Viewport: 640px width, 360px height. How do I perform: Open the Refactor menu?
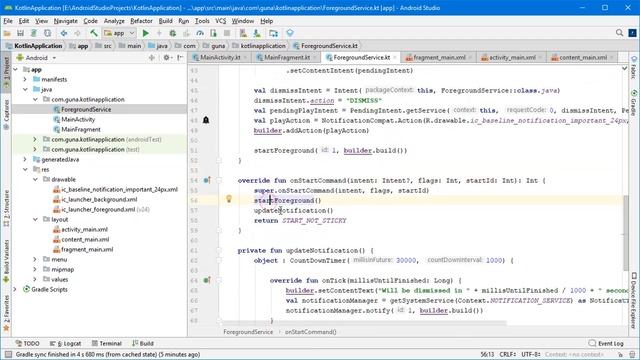141,21
